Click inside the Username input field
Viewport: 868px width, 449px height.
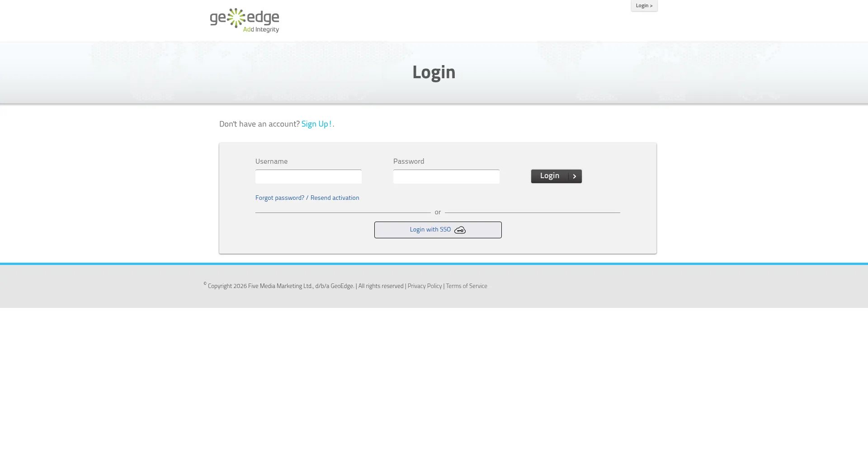point(308,176)
